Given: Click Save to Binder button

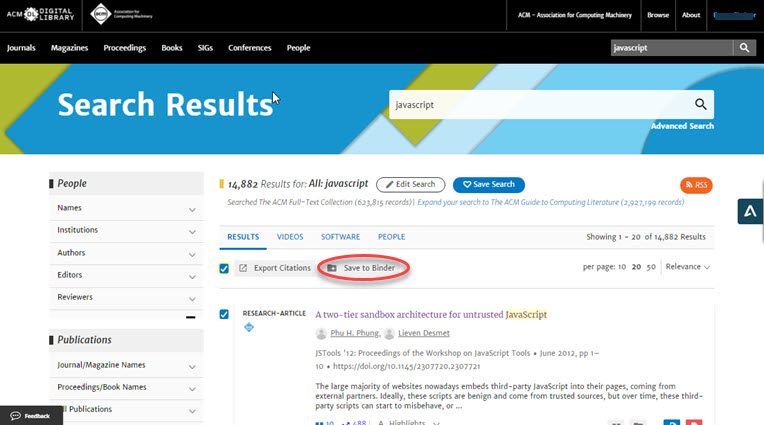Looking at the screenshot, I should click(x=363, y=268).
